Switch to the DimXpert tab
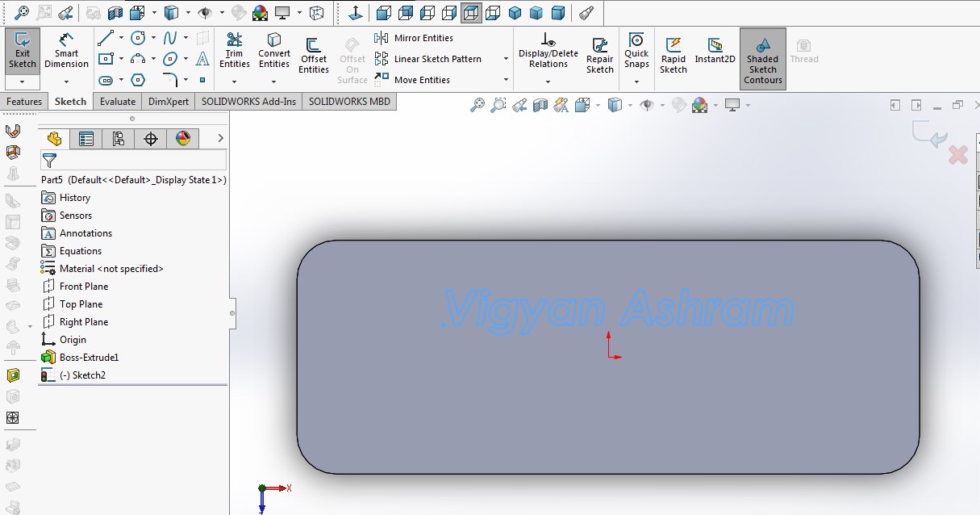The width and height of the screenshot is (980, 515). click(x=169, y=102)
